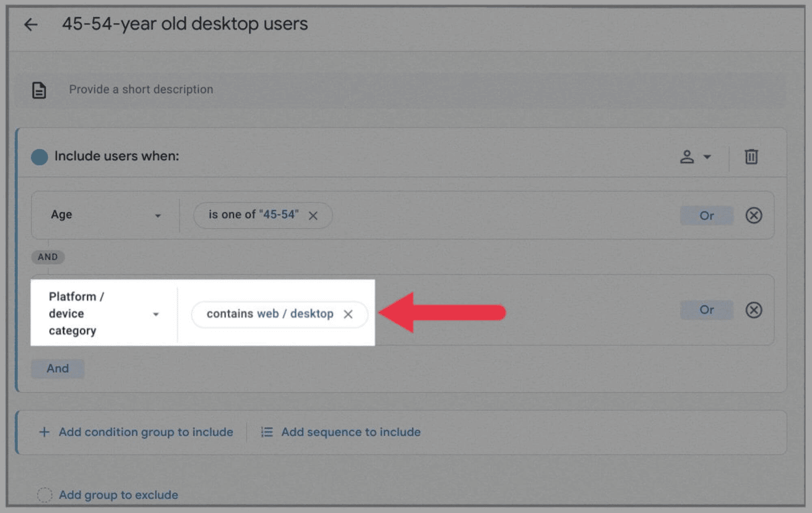Viewport: 812px width, 513px height.
Task: Click the document icon beside the description field
Action: click(x=39, y=89)
